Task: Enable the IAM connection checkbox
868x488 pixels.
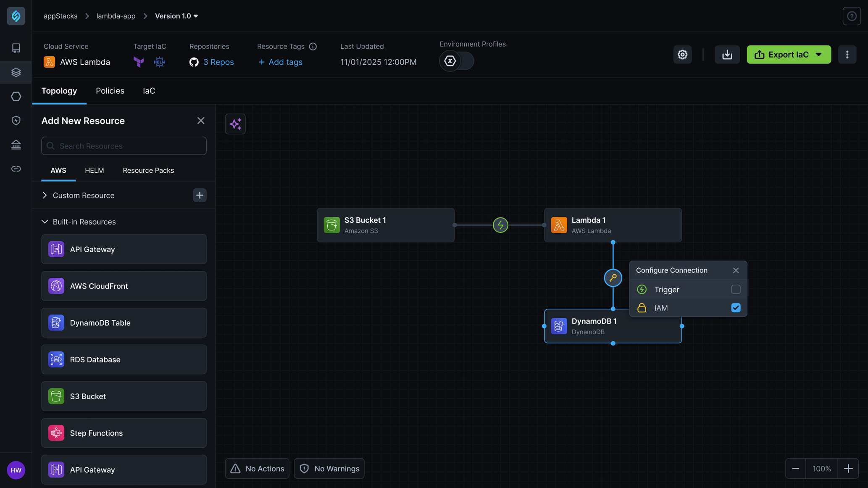Action: coord(736,308)
